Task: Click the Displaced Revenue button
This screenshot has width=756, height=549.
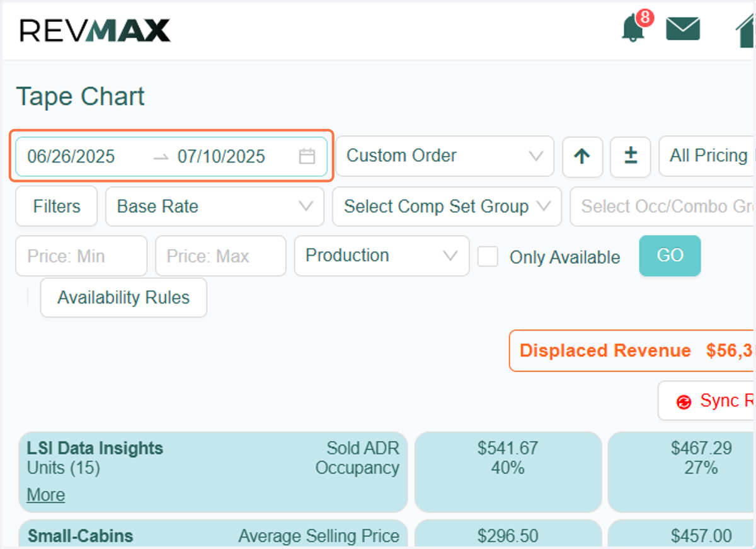Action: (632, 351)
